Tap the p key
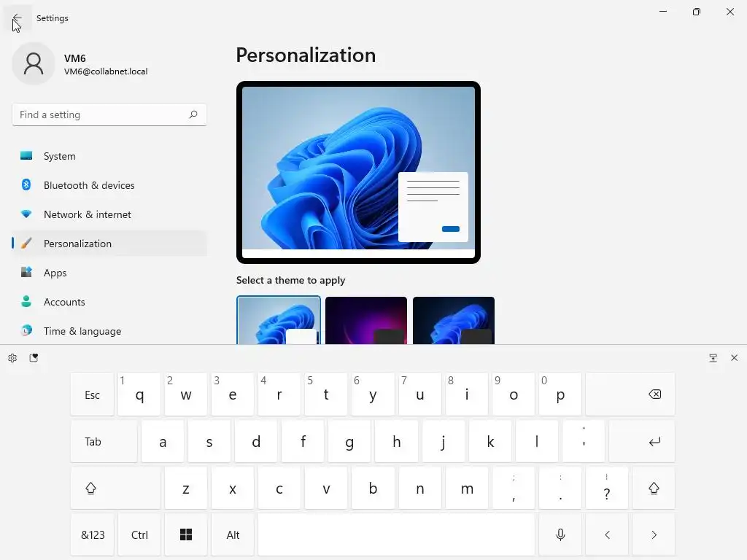Image resolution: width=747 pixels, height=560 pixels. tap(560, 394)
